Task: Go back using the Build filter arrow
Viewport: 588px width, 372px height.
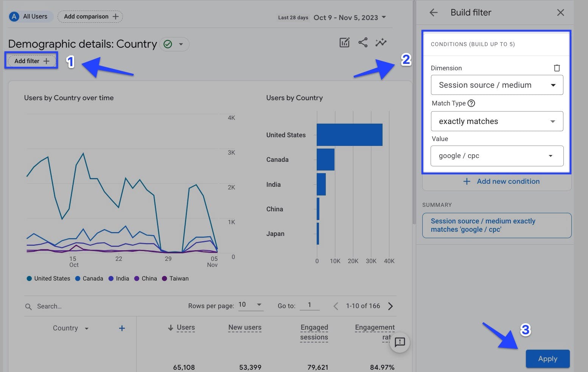Action: 433,12
